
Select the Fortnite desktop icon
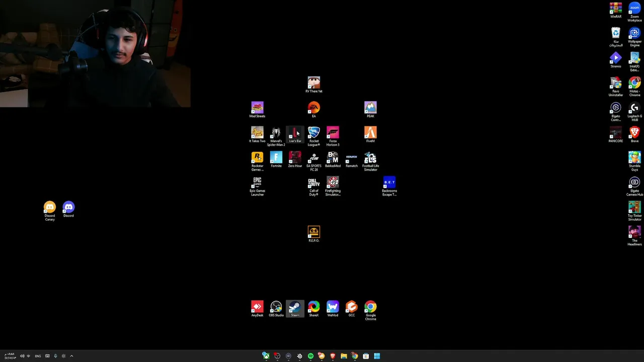click(x=276, y=159)
